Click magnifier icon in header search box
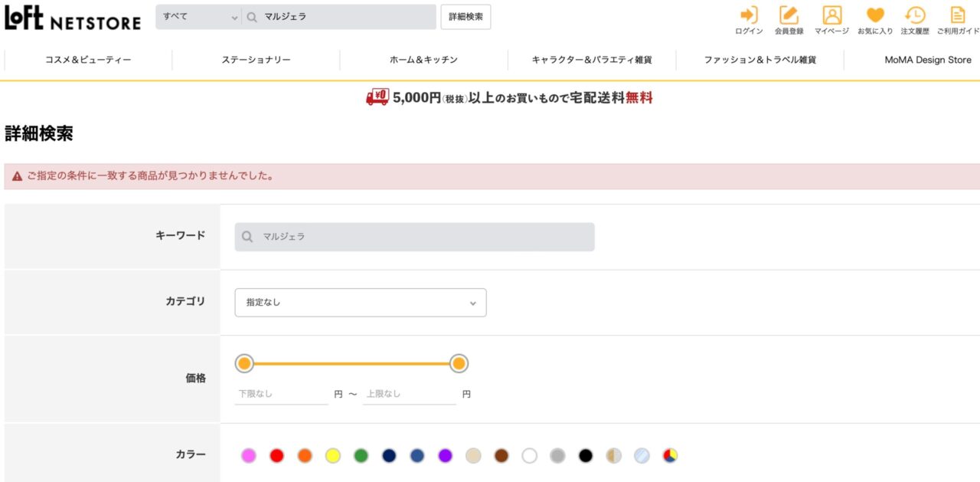The image size is (980, 482). [x=252, y=17]
